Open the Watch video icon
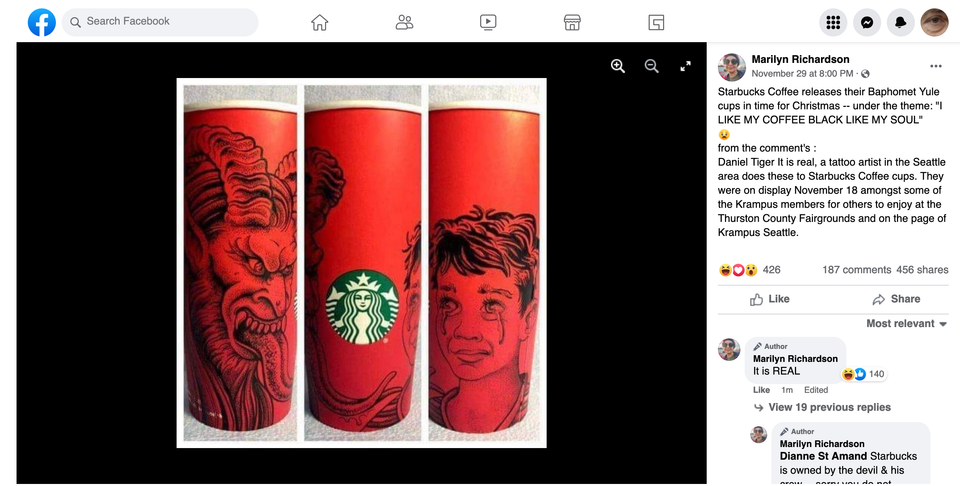Viewport: 980px width, 486px height. (488, 22)
